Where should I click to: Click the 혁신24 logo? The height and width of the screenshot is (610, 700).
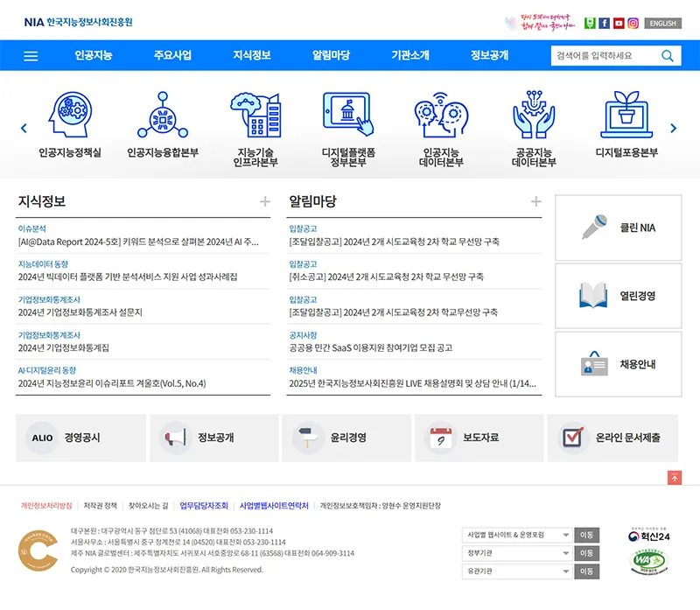648,536
